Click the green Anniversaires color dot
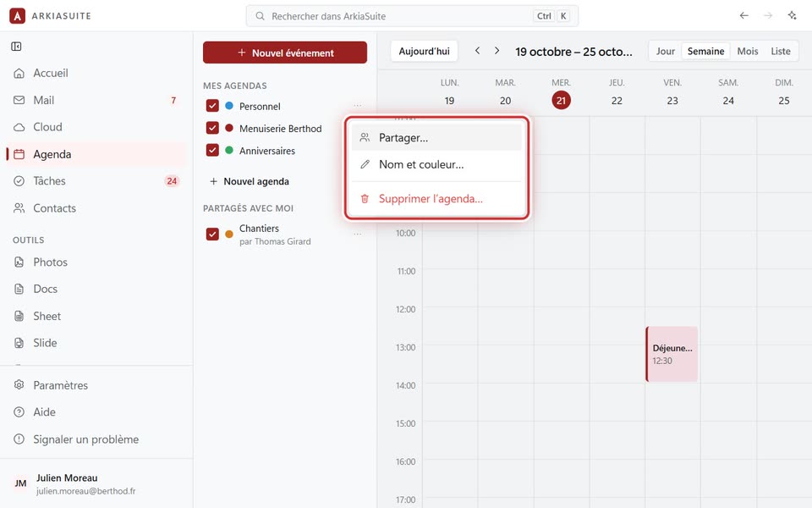 229,151
